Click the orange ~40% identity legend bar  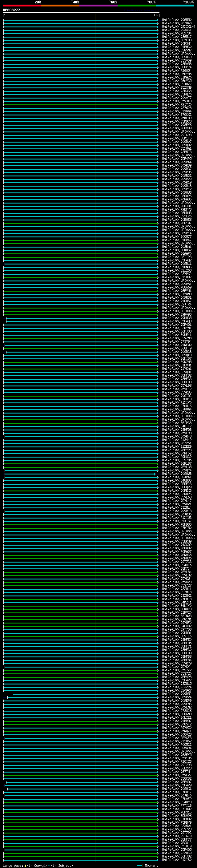point(60,6)
